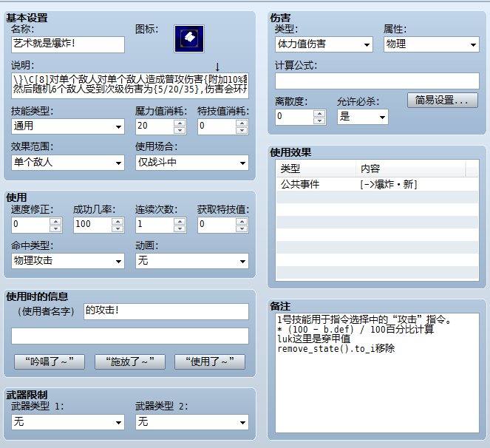490x448 pixels.
Task: Increase 速度修正 with the up arrow
Action: pos(55,221)
